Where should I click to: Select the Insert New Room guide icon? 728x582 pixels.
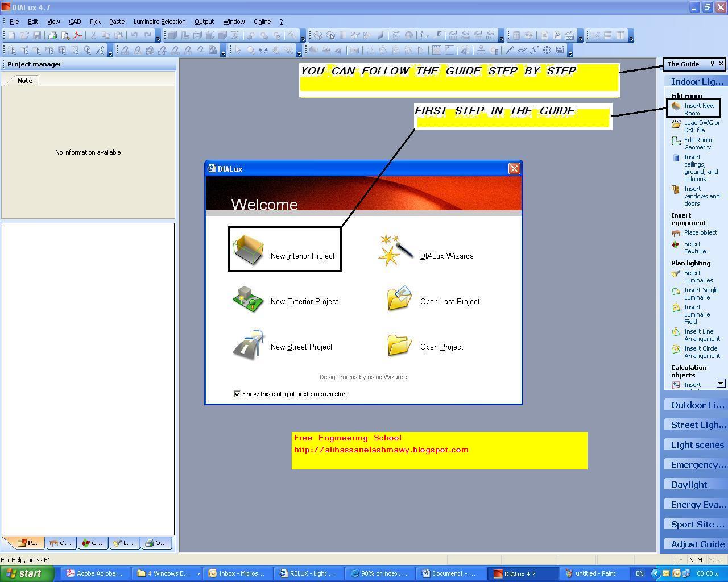tap(676, 107)
